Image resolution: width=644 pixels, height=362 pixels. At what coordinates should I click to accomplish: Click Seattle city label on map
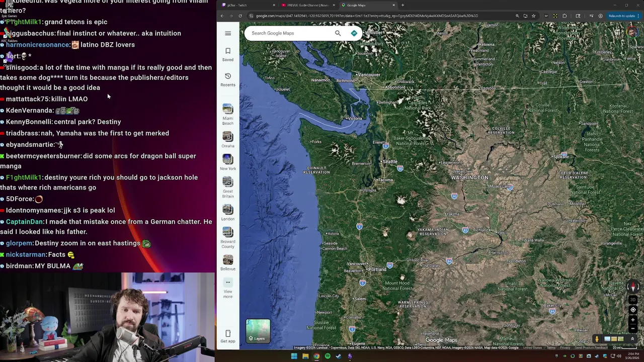390,161
